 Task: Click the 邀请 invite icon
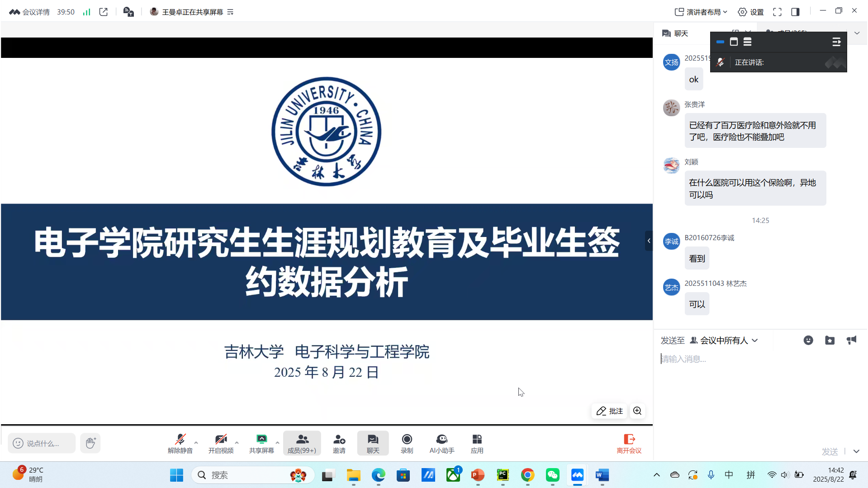pyautogui.click(x=339, y=444)
